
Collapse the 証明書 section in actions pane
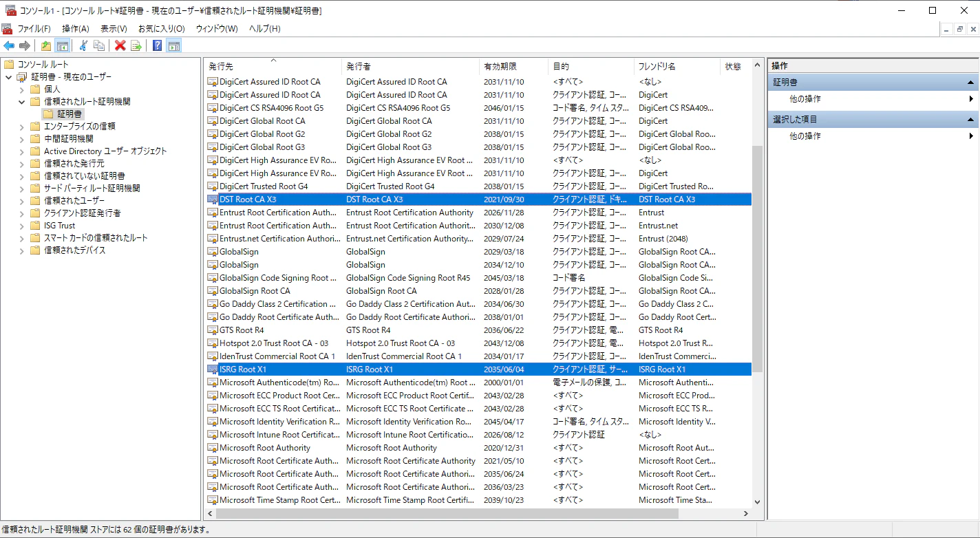[972, 82]
